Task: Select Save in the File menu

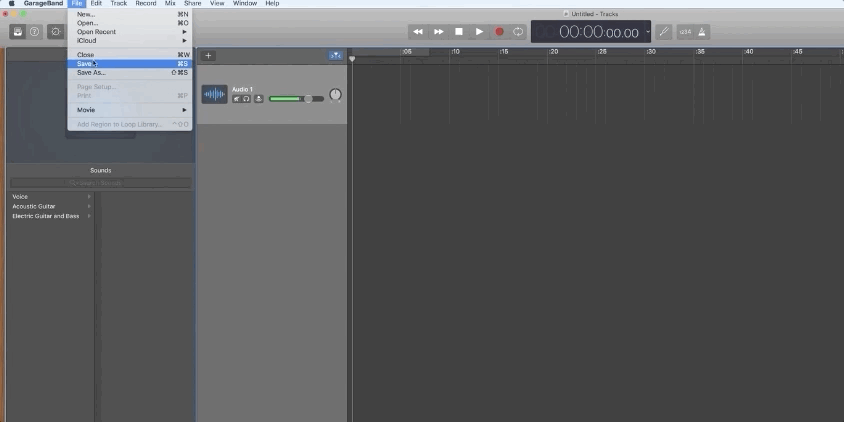Action: tap(130, 64)
